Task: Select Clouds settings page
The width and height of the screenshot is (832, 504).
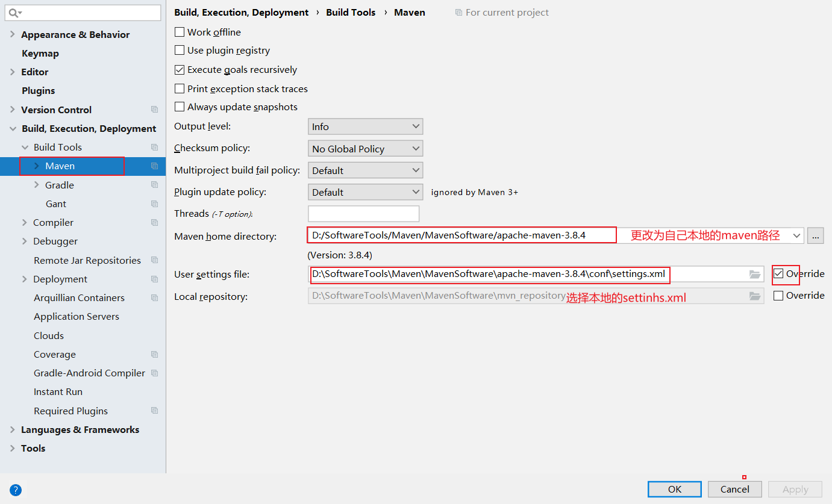Action: (49, 335)
